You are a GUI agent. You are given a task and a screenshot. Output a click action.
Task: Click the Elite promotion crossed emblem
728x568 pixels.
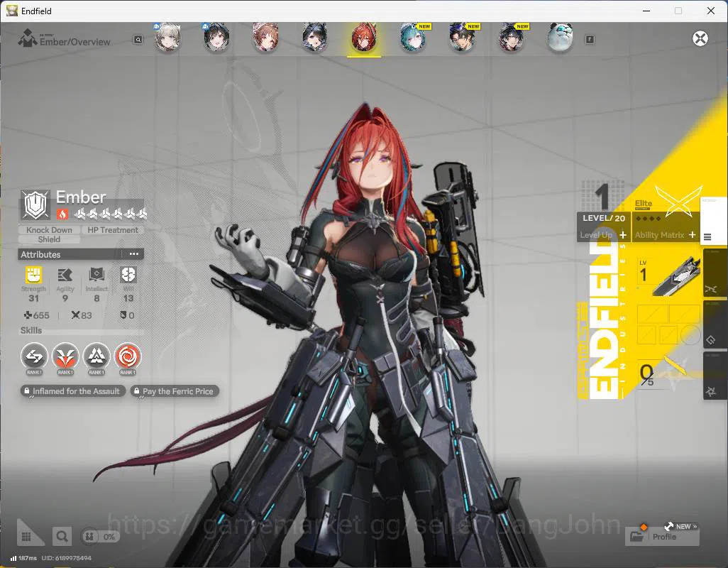pos(678,202)
